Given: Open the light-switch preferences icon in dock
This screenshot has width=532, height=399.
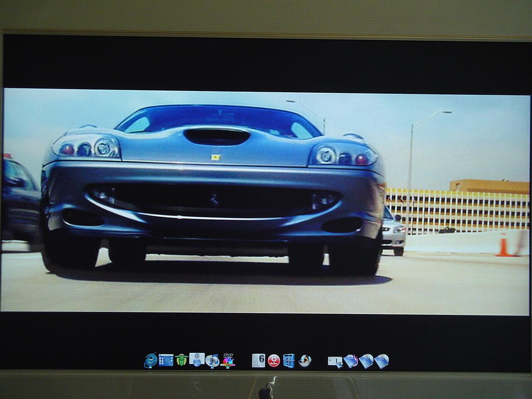Looking at the screenshot, I should (x=335, y=362).
